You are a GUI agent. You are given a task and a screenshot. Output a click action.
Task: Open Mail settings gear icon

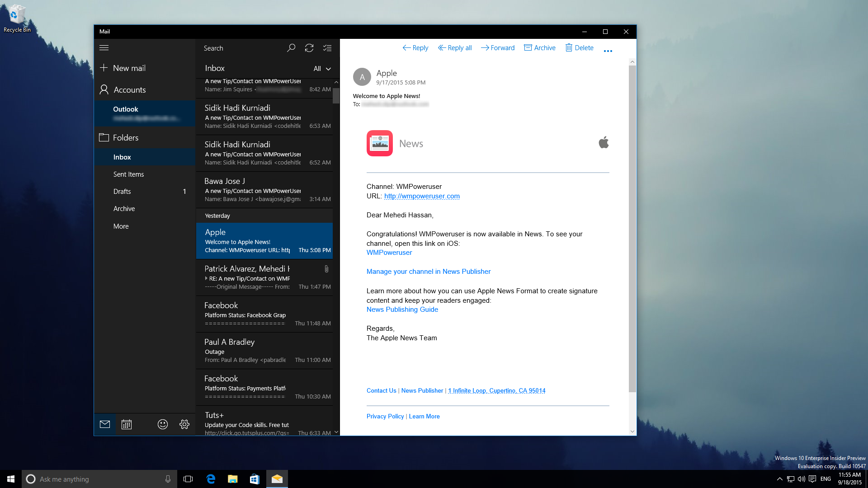pyautogui.click(x=184, y=424)
